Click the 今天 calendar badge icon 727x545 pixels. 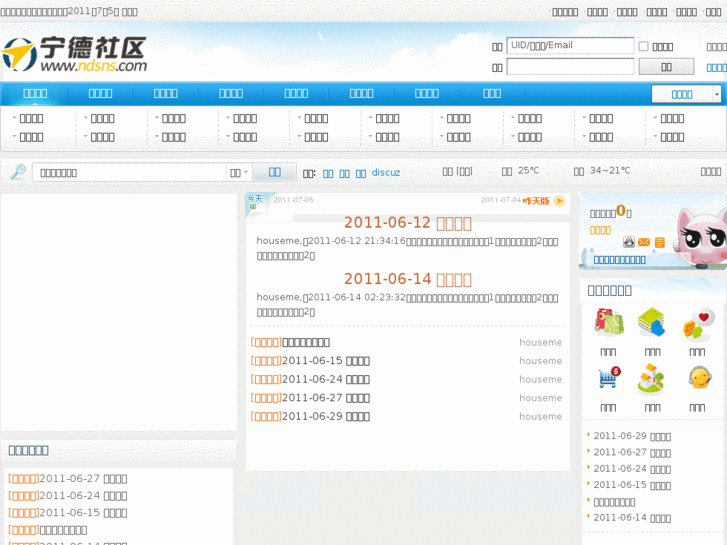coord(255,203)
